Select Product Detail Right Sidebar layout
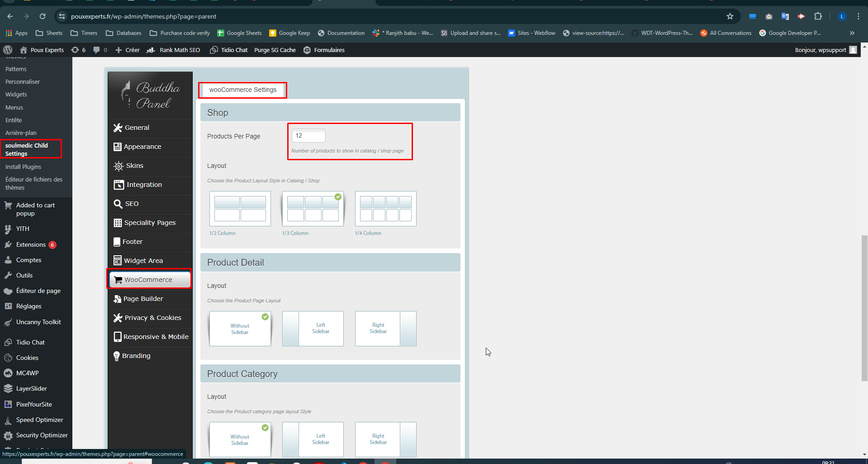The height and width of the screenshot is (464, 868). pos(386,329)
